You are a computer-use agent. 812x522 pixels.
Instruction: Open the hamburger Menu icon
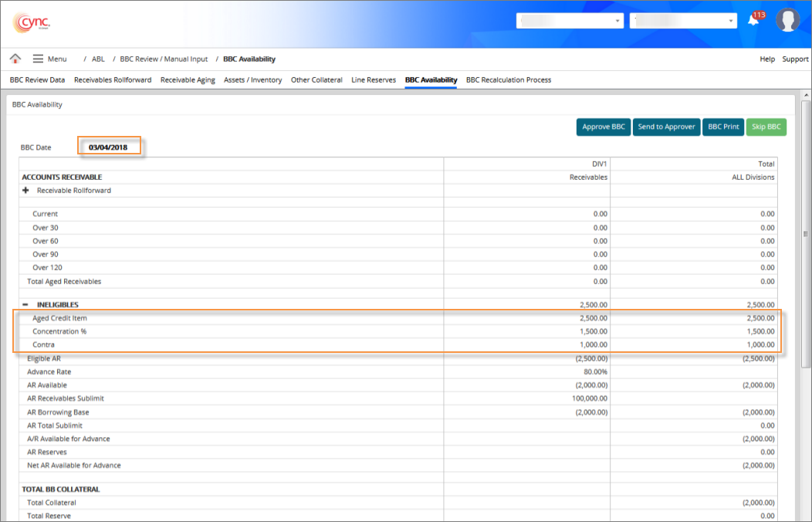pos(38,59)
